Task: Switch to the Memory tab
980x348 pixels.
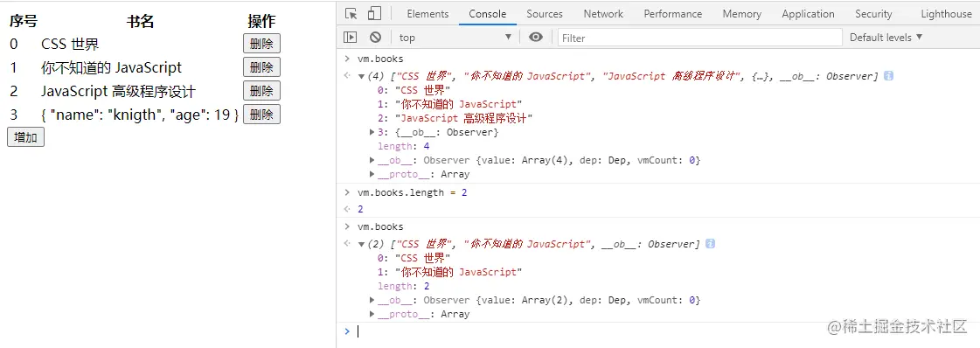Action: tap(741, 14)
